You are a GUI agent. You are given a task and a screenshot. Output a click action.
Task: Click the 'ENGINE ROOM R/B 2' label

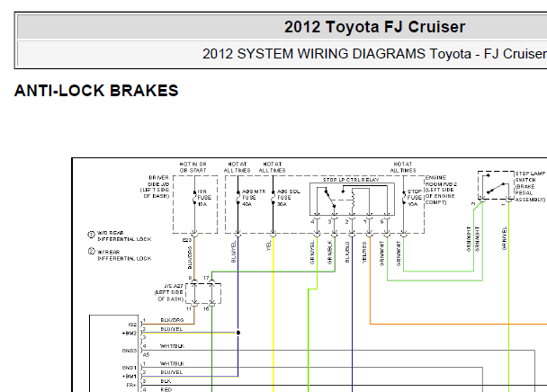[x=441, y=181]
